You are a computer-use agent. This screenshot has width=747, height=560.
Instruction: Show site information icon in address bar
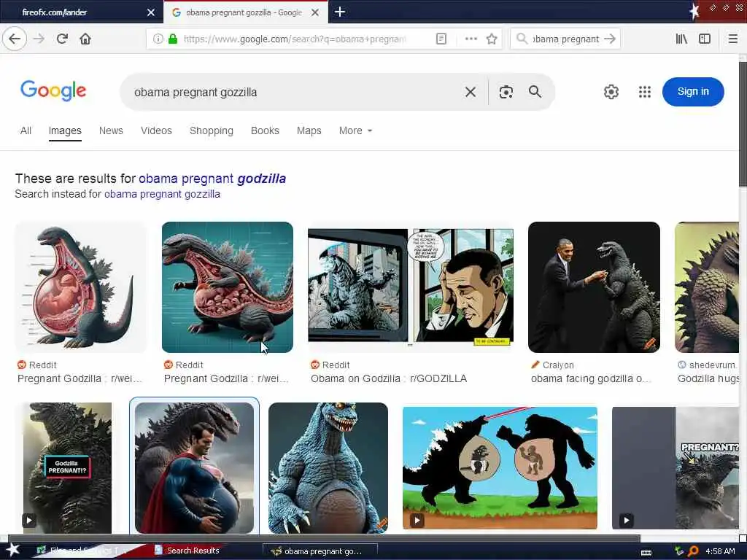pos(158,39)
